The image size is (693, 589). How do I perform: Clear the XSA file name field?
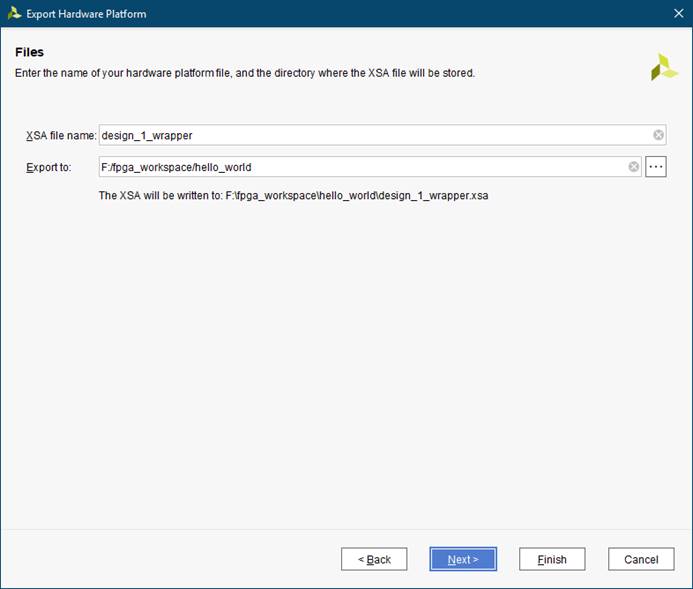point(658,135)
